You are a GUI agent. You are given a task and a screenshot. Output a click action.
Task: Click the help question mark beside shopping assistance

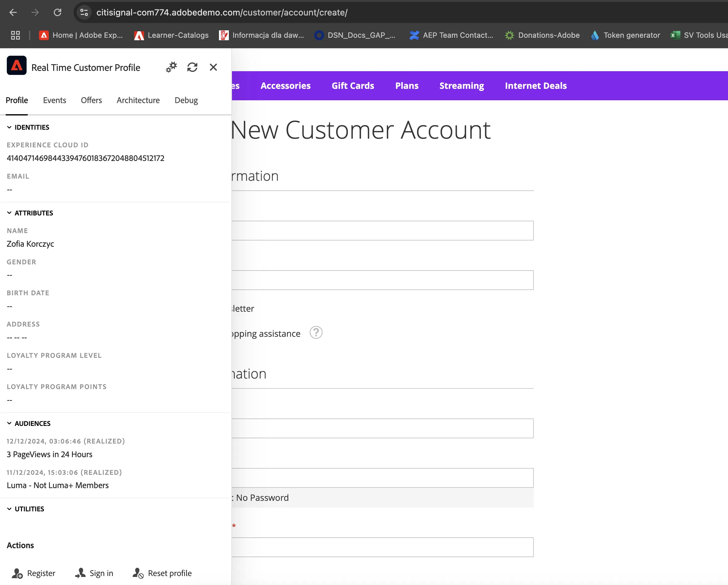point(316,333)
